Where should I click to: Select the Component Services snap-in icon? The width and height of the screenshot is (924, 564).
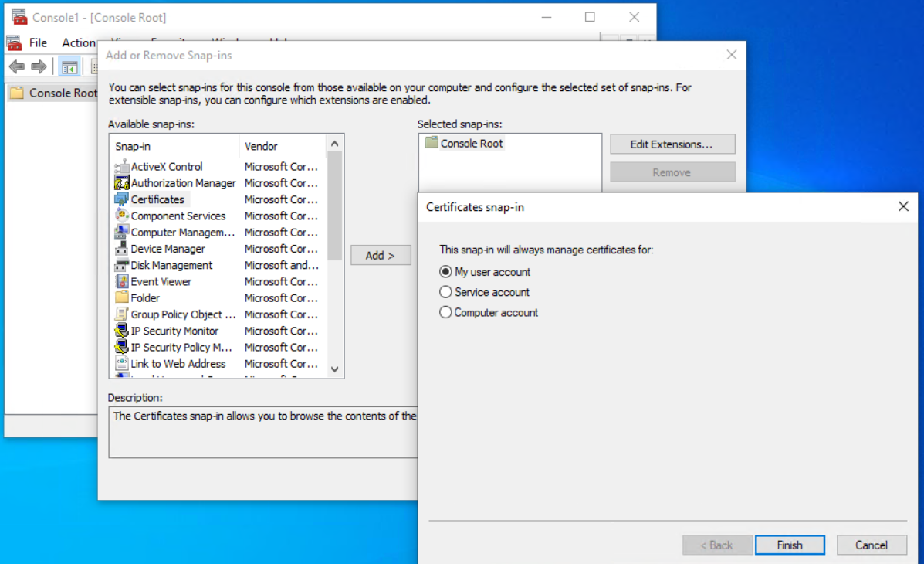[121, 216]
